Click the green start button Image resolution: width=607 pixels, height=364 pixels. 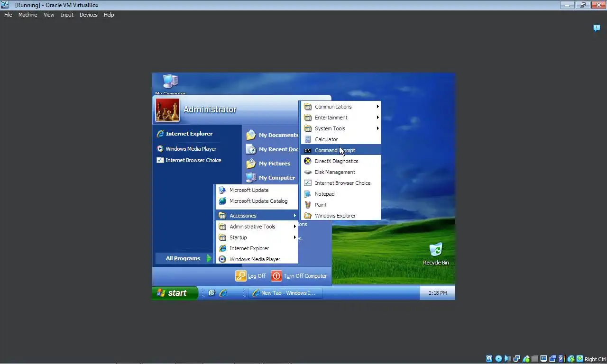pos(175,293)
